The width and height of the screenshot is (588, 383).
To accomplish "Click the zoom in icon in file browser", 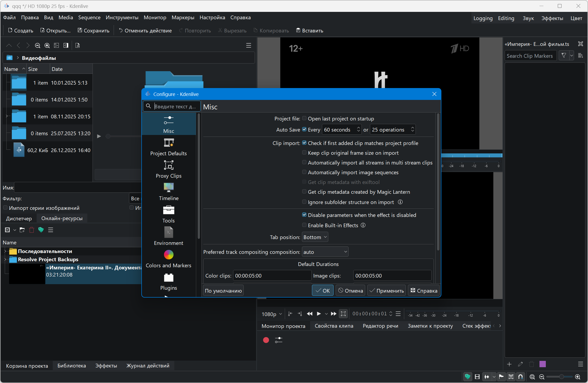I will (47, 45).
